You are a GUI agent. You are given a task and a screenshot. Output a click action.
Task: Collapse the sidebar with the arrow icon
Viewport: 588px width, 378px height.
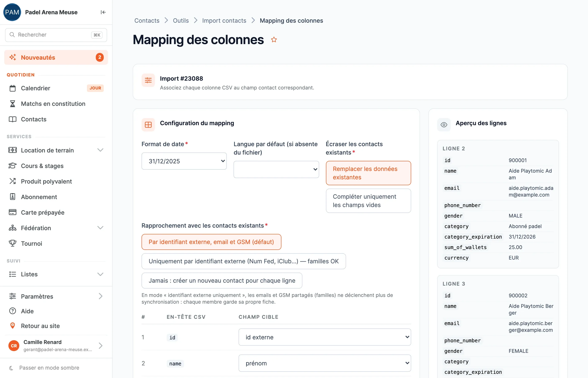pos(103,12)
